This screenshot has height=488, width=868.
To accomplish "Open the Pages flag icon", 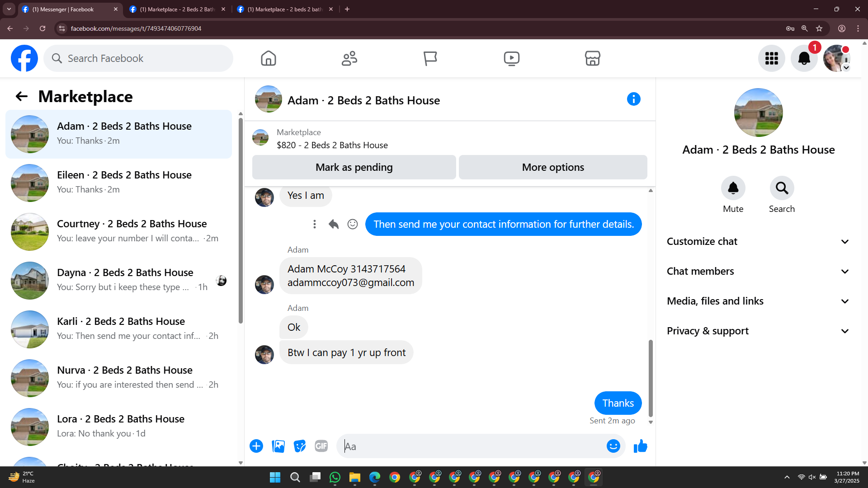I will click(x=430, y=58).
